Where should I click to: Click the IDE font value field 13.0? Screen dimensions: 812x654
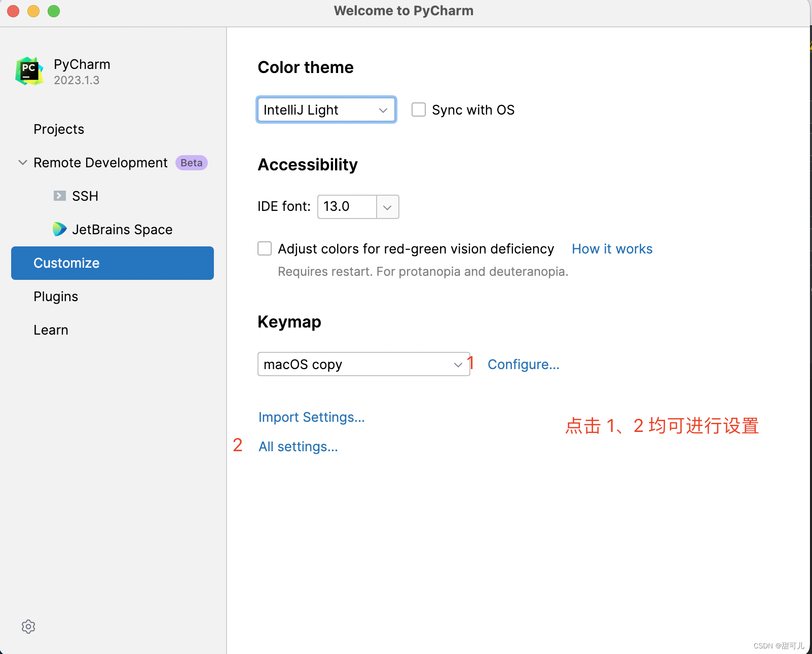pos(347,207)
